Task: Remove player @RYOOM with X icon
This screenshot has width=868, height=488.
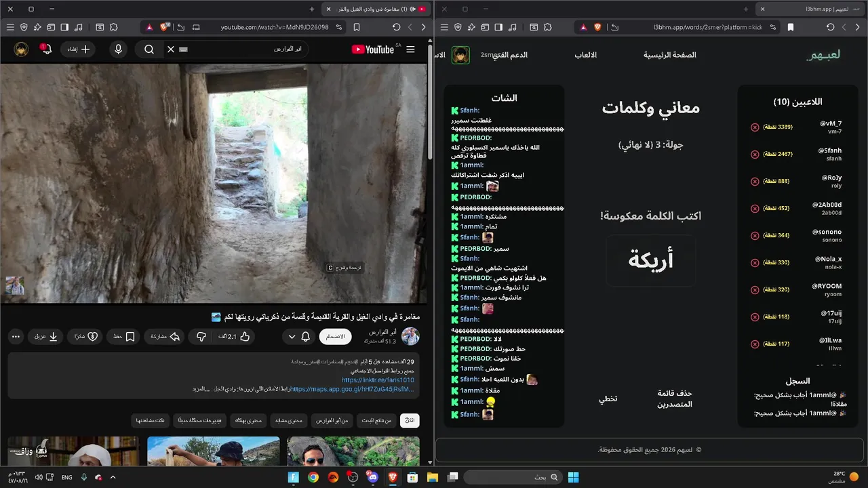Action: coord(755,289)
